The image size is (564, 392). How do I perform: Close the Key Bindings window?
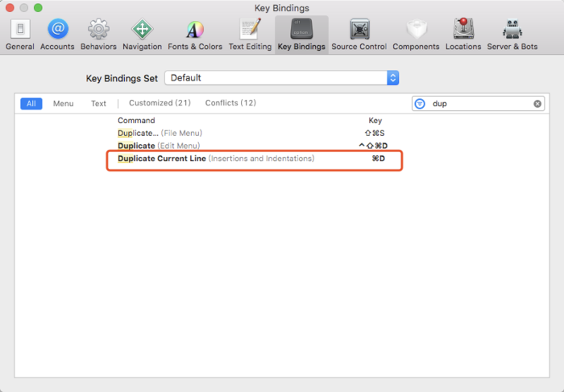point(10,7)
